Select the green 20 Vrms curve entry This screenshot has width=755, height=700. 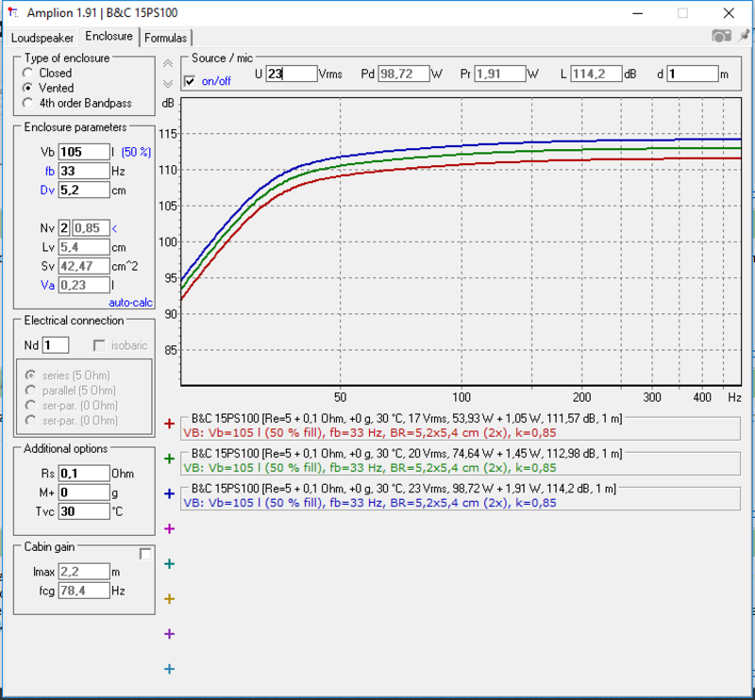click(x=461, y=462)
